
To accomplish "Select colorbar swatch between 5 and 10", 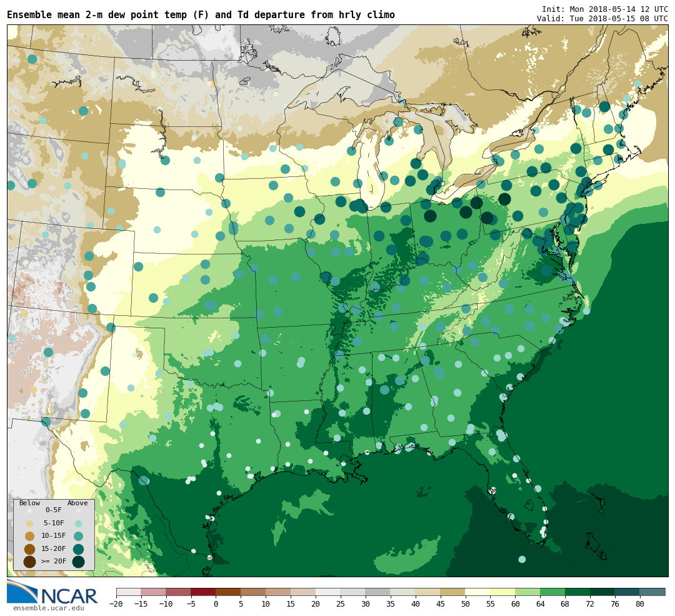I will point(254,592).
